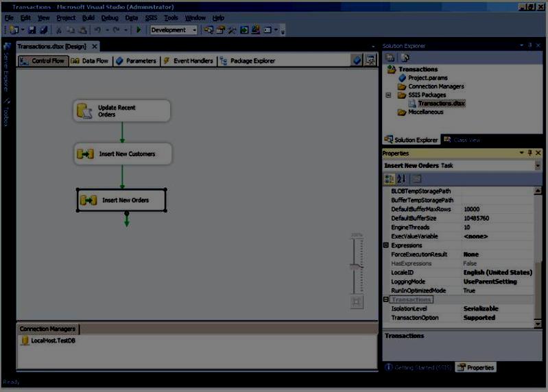
Task: Click the toolbar icon left of the window-layout icon
Action: click(x=255, y=30)
